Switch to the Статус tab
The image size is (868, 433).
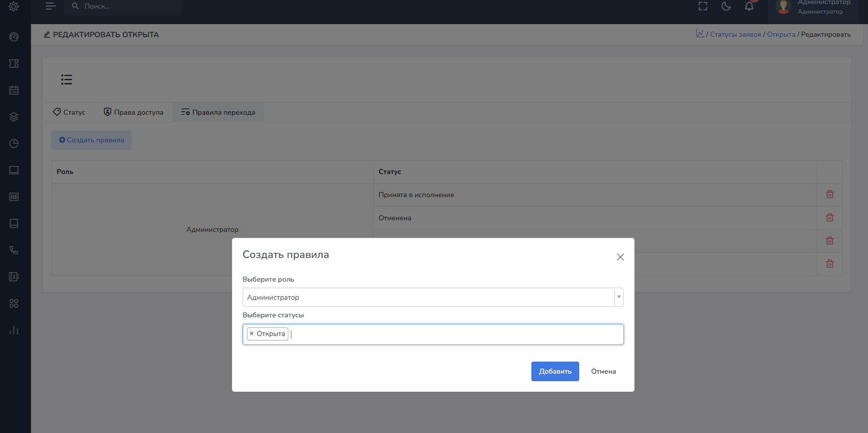coord(69,112)
